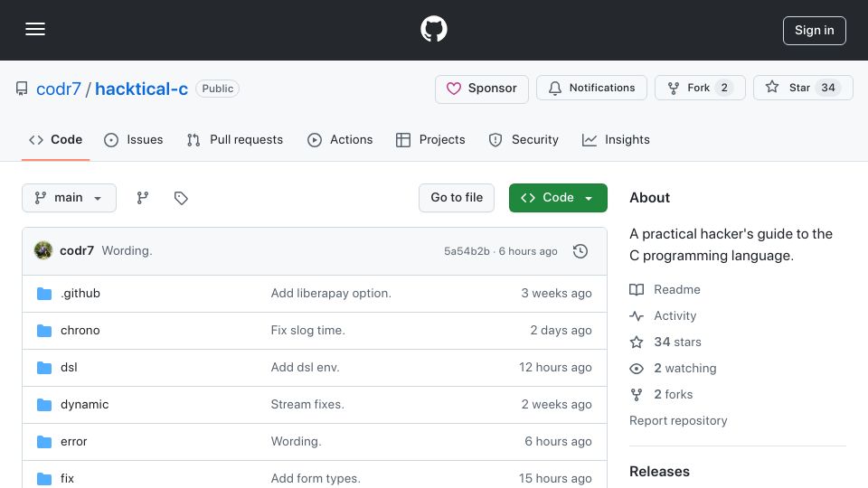Screen dimensions: 868x488
Task: Open the hamburger navigation menu
Action: point(35,29)
